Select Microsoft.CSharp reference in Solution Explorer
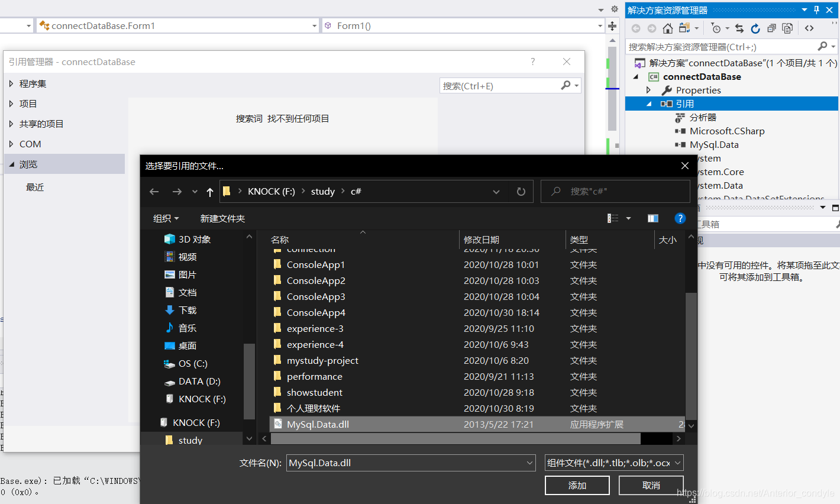The height and width of the screenshot is (504, 840). [x=727, y=131]
